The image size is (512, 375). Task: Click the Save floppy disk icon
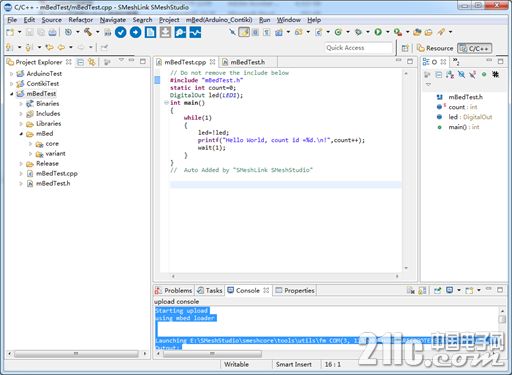pyautogui.click(x=30, y=32)
